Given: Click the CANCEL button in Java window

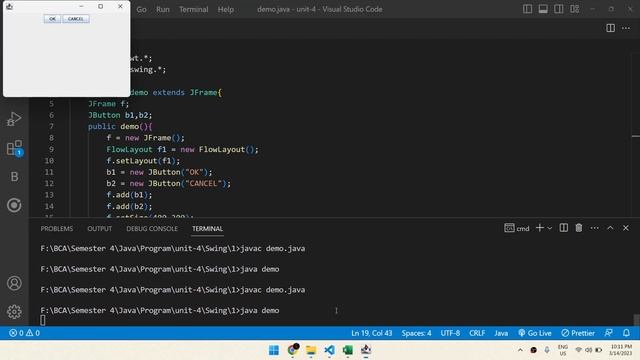Looking at the screenshot, I should tap(76, 19).
